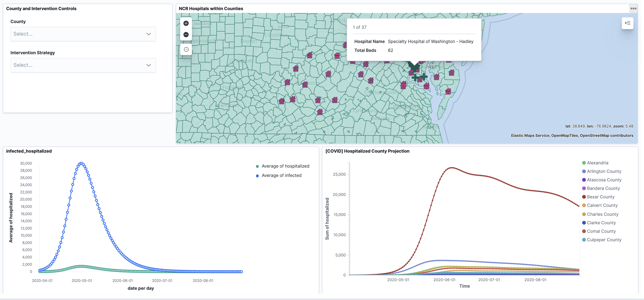Viewport: 644px width, 300px height.
Task: Click the Culpeper County legend color dot
Action: coord(584,240)
